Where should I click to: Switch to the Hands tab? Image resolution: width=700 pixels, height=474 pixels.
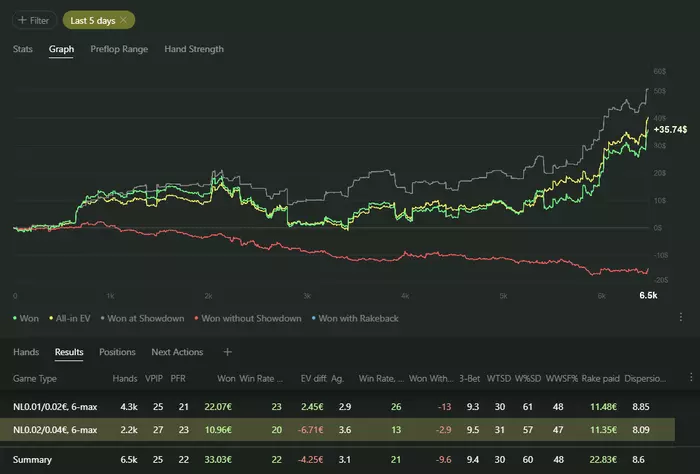tap(25, 352)
